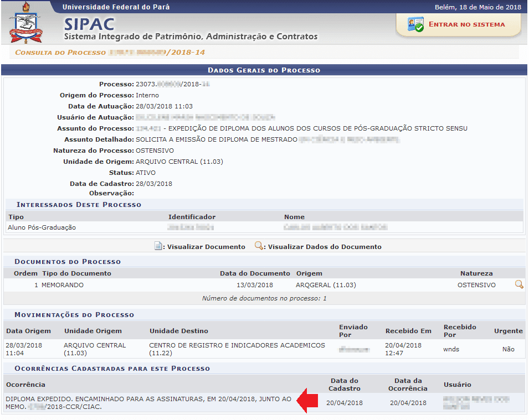
Task: Click the Documentos do Processo section heading
Action: click(x=68, y=261)
